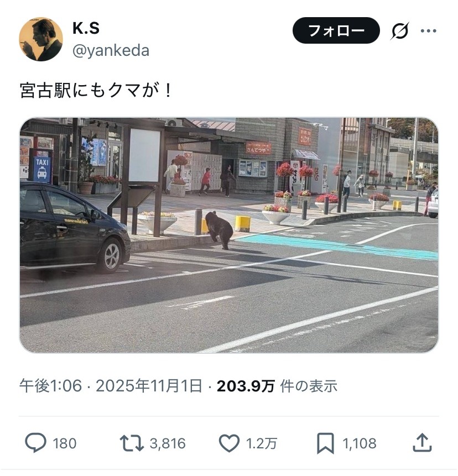458x476 pixels.
Task: Tap the repost arrows icon
Action: point(132,443)
